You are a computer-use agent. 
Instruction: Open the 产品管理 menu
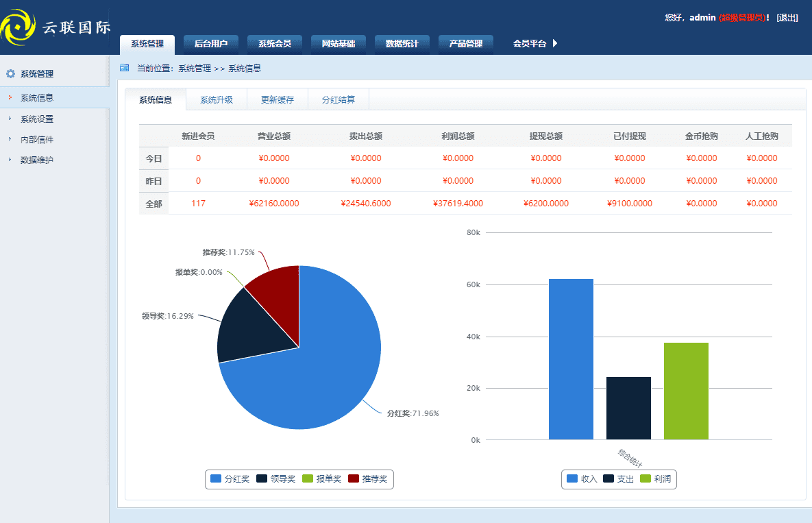click(x=465, y=42)
